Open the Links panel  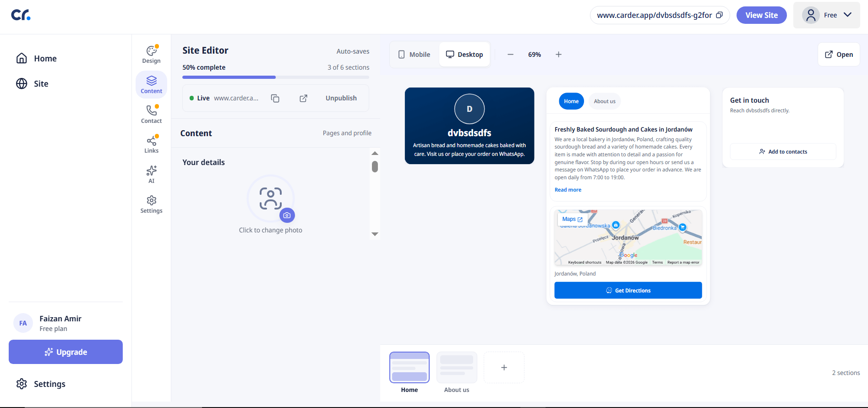point(151,144)
